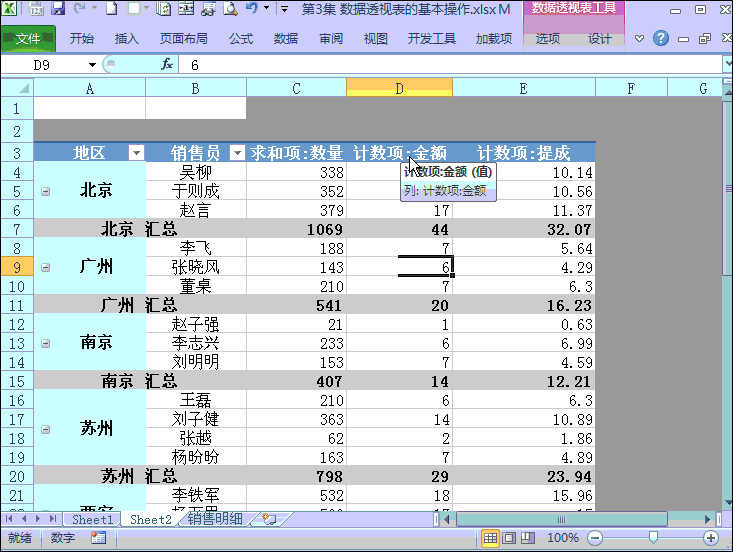Switch to the 开发工具 ribbon tab

431,39
